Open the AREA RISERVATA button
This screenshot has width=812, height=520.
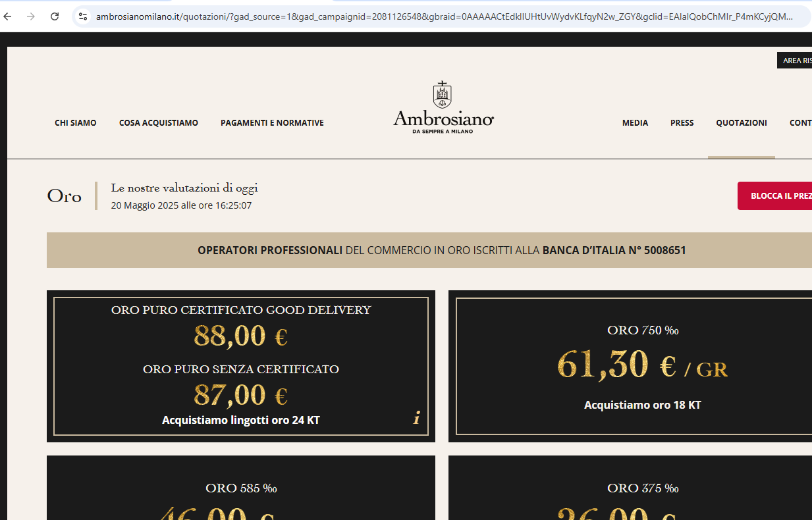tap(794, 61)
